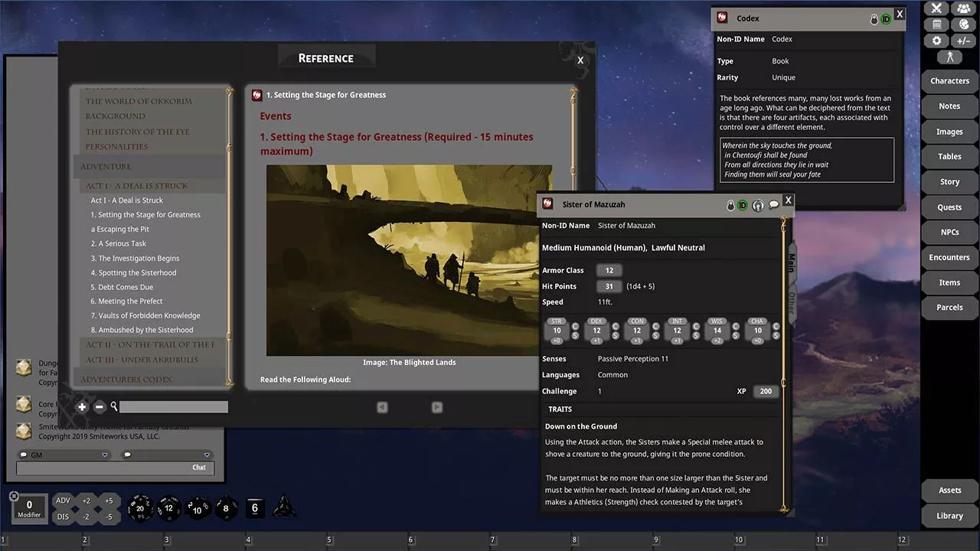The image size is (980, 551).
Task: Toggle the lock on Codex window
Action: (874, 19)
